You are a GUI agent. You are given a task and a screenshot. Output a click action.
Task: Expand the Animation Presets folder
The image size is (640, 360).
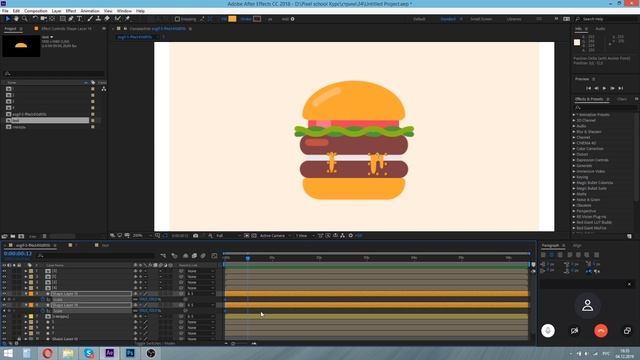coord(574,115)
